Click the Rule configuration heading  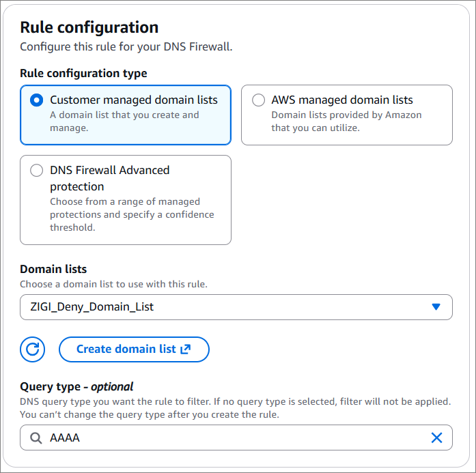tap(89, 27)
